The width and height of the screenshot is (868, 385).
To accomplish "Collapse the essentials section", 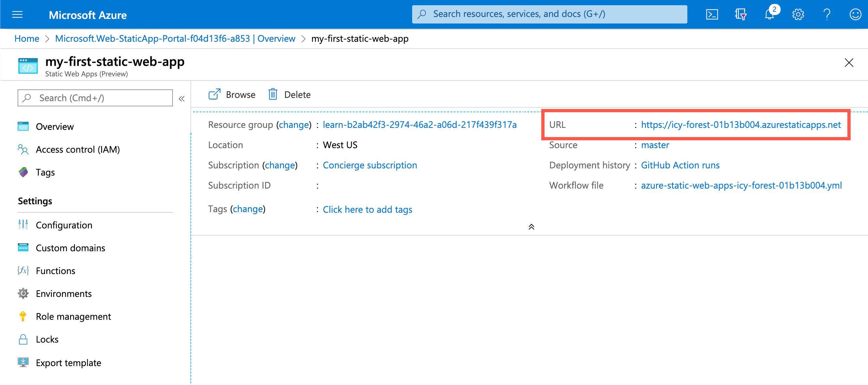I will click(531, 227).
